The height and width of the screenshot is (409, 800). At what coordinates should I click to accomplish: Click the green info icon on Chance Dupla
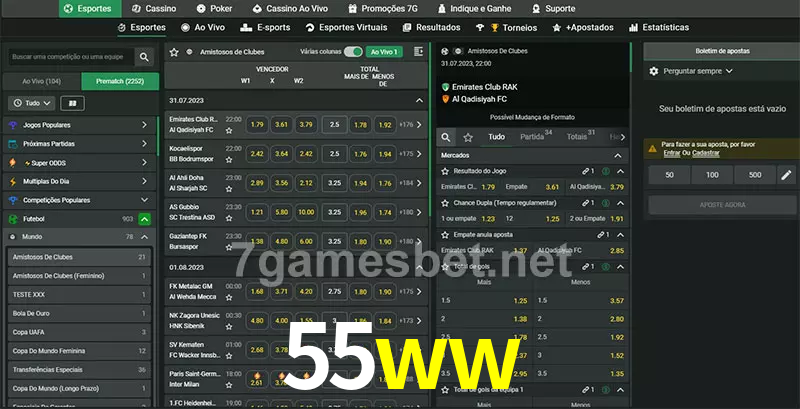click(606, 203)
